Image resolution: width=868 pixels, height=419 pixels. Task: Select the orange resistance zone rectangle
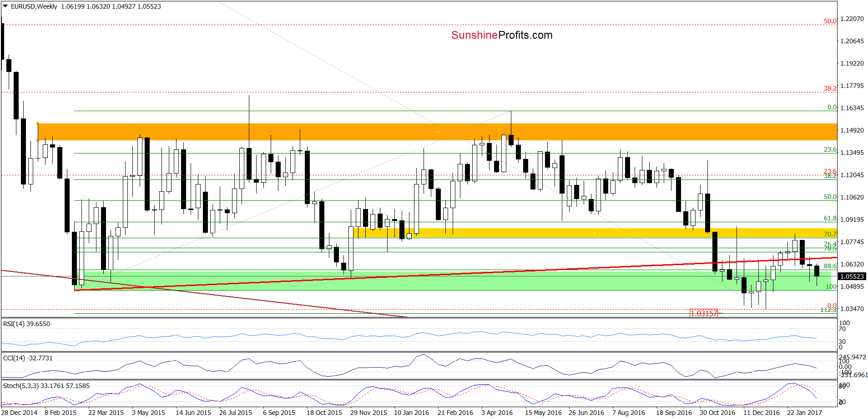[437, 132]
